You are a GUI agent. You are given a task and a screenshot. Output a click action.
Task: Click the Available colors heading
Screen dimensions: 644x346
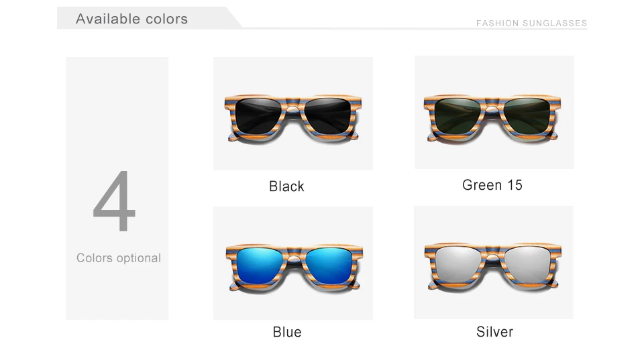pos(132,19)
